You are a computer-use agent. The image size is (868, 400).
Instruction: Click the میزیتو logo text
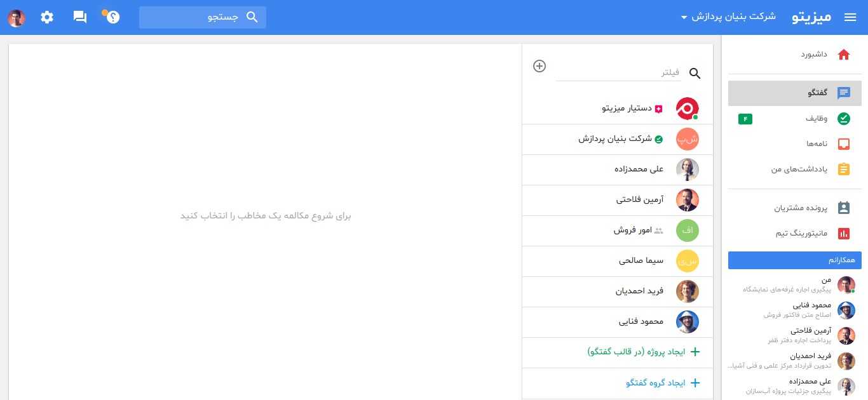[x=811, y=17]
